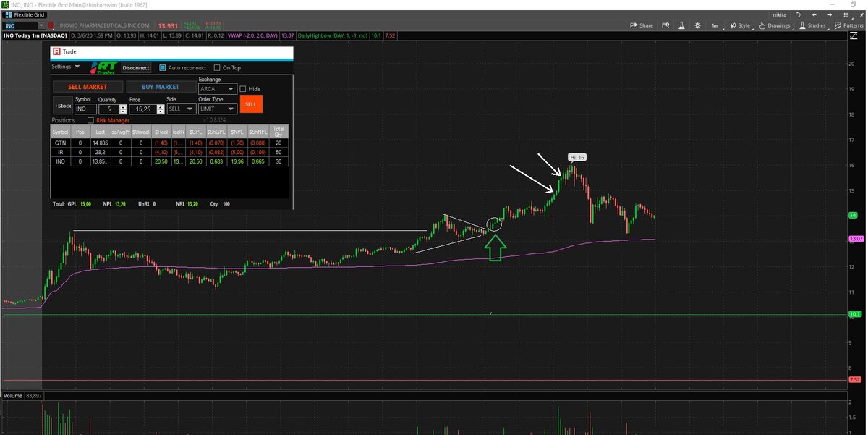
Task: Check the Hide checkbox near Exchange
Action: [x=243, y=89]
